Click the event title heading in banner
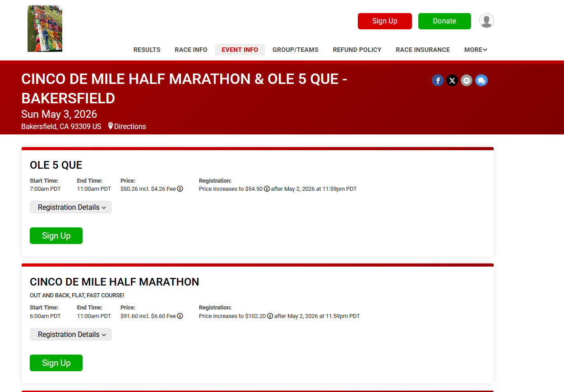The height and width of the screenshot is (392, 564). click(184, 88)
